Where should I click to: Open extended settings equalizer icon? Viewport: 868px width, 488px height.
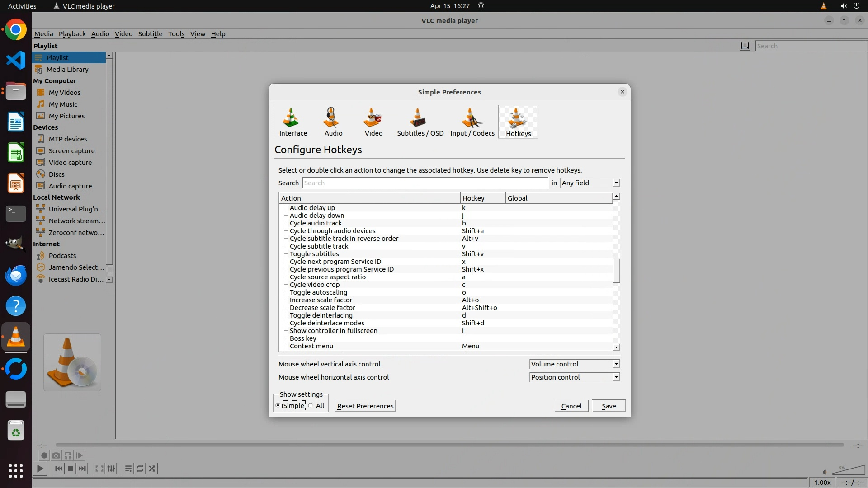point(111,469)
